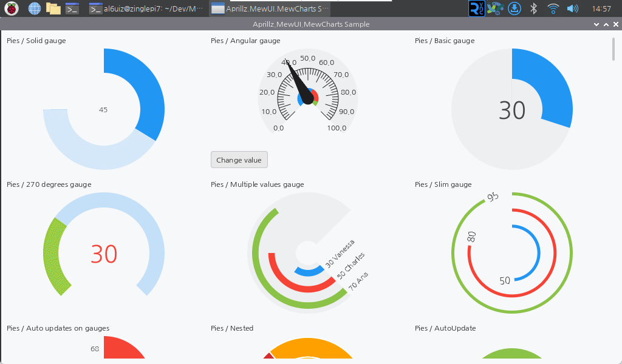Click the 30 Vanessa label
This screenshot has height=364, width=622.
(340, 254)
